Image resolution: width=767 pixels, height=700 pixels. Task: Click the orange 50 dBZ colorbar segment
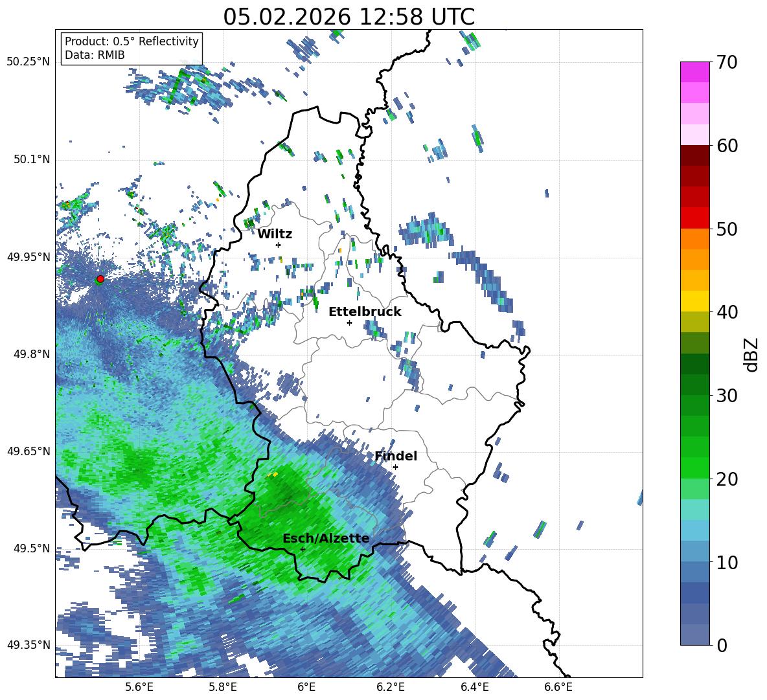point(694,238)
